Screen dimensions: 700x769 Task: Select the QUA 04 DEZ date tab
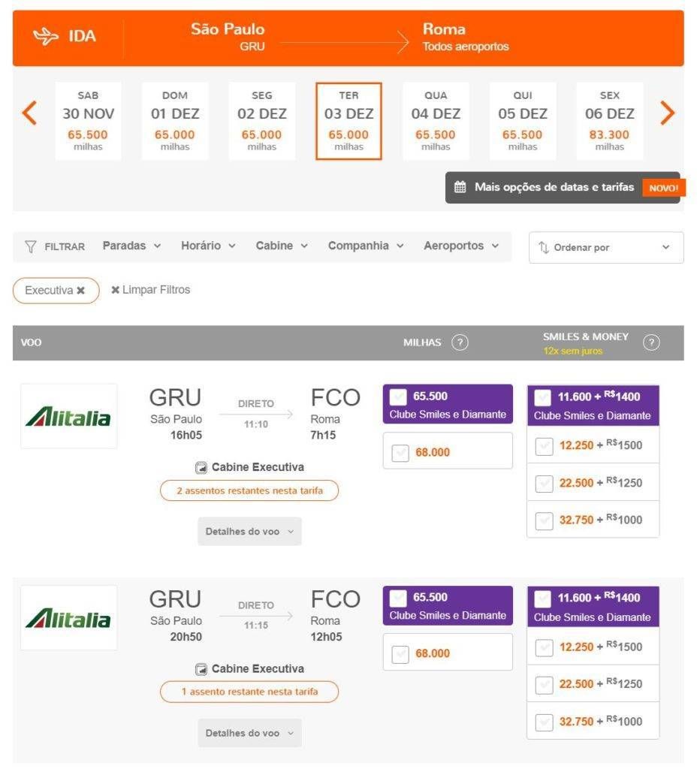pyautogui.click(x=436, y=122)
